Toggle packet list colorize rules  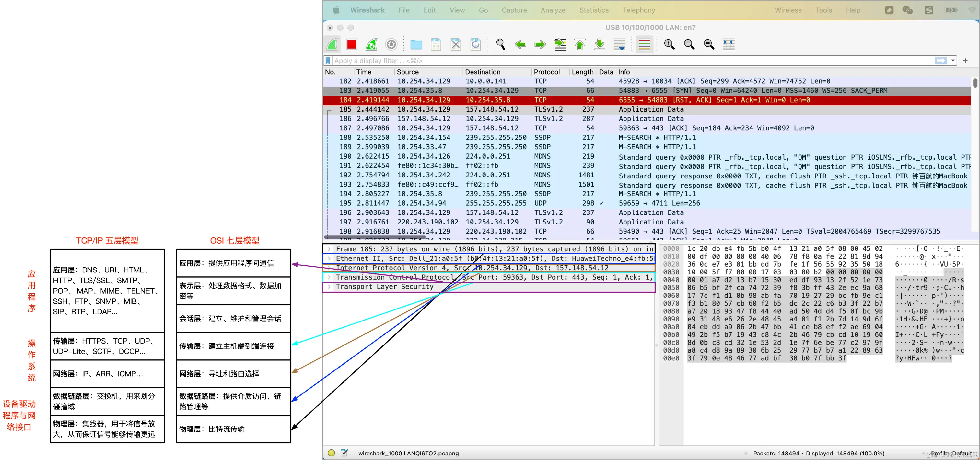tap(644, 44)
